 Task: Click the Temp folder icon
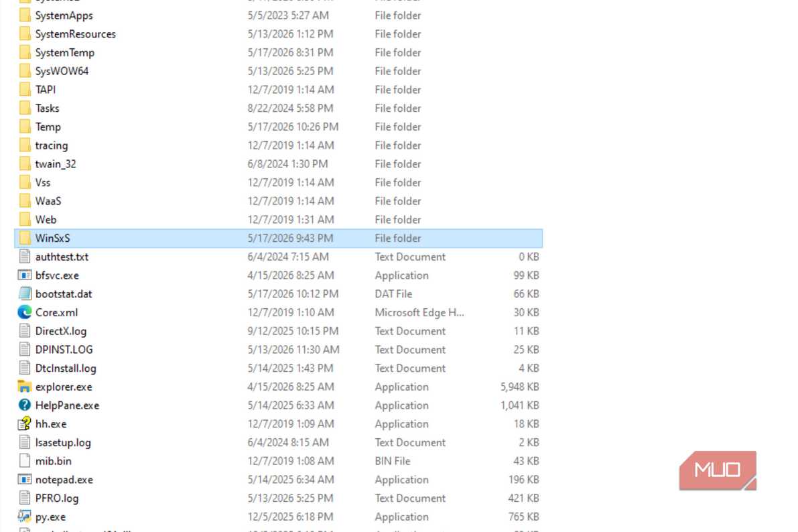click(24, 127)
